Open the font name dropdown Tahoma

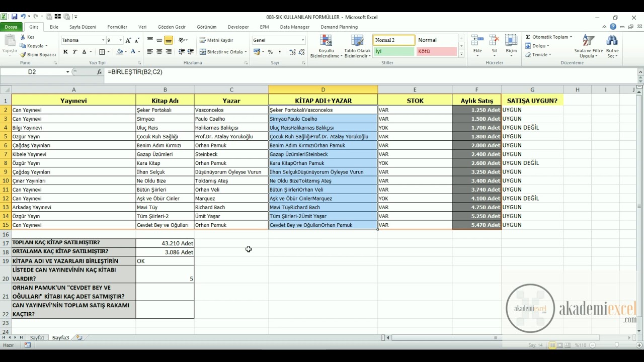(x=103, y=40)
